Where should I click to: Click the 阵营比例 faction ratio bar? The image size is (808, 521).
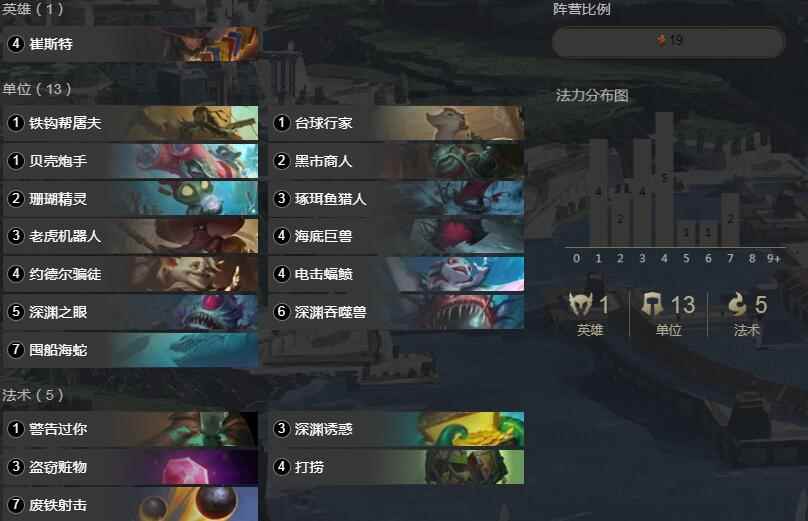[668, 41]
